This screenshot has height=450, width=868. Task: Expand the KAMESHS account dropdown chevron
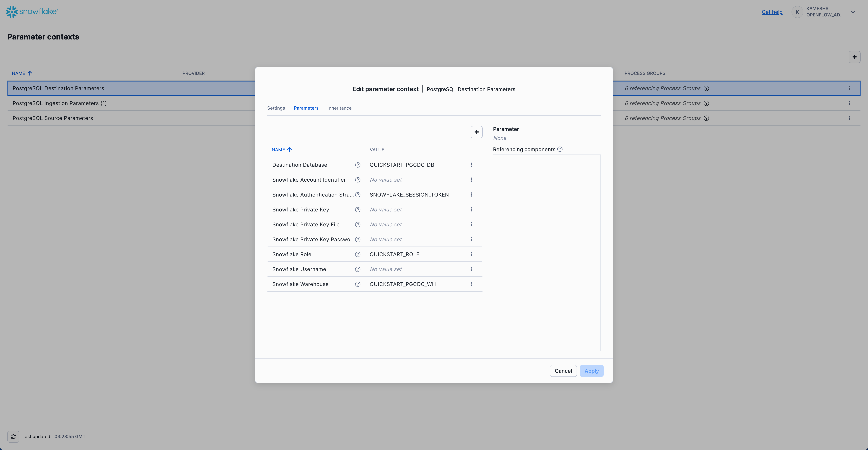click(x=853, y=12)
